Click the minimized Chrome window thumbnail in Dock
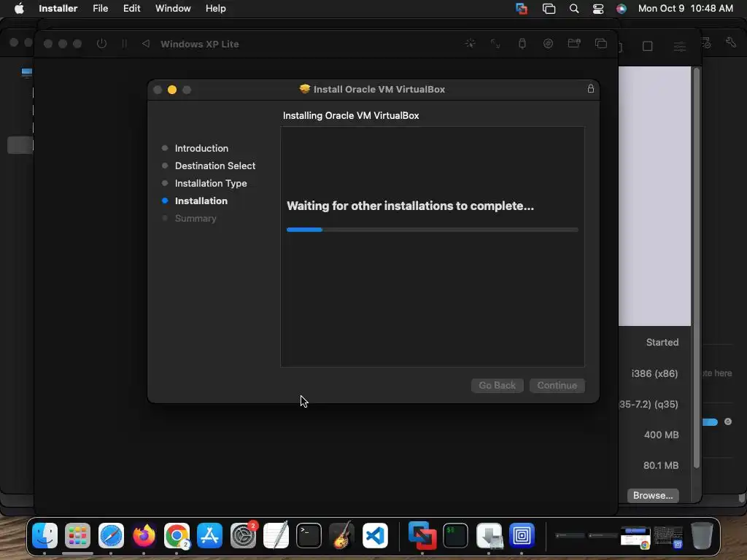This screenshot has width=747, height=560. click(635, 537)
